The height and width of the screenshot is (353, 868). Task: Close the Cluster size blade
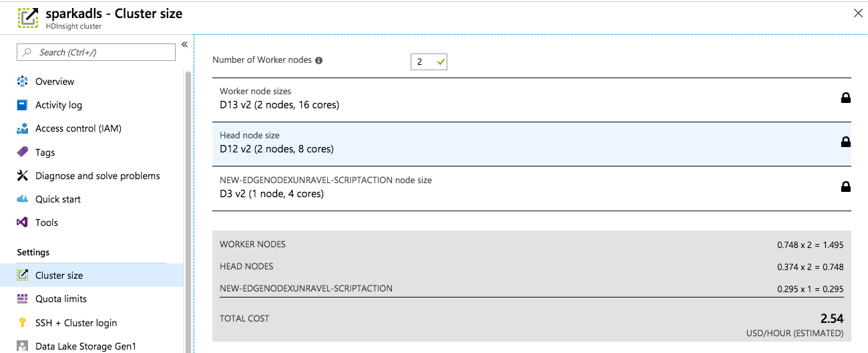(x=859, y=13)
